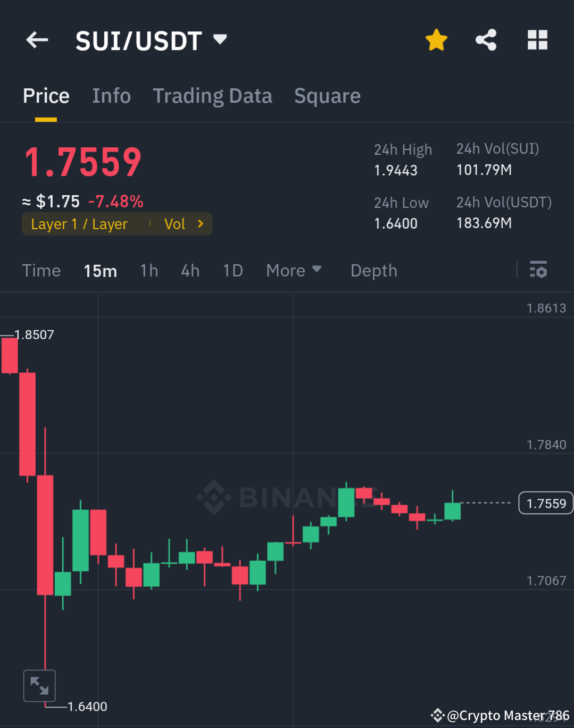Tap the current price 1.7559 display
Viewport: 574px width, 728px height.
(83, 162)
